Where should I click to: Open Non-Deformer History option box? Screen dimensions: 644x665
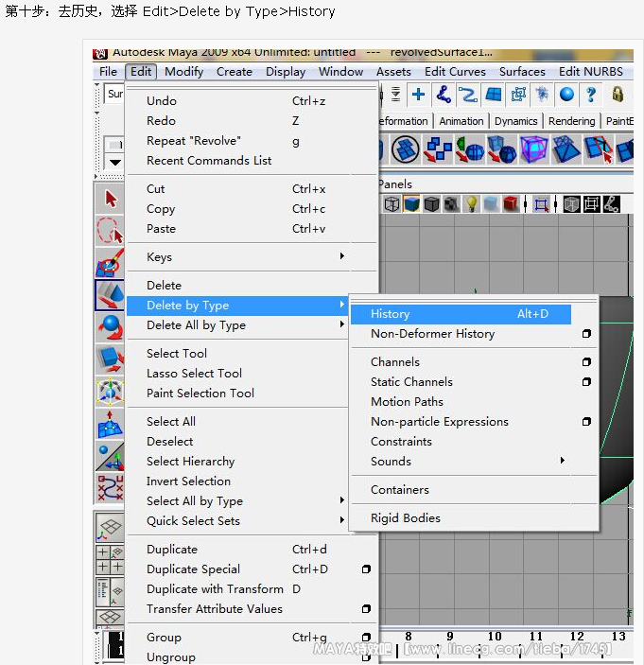[x=586, y=334]
